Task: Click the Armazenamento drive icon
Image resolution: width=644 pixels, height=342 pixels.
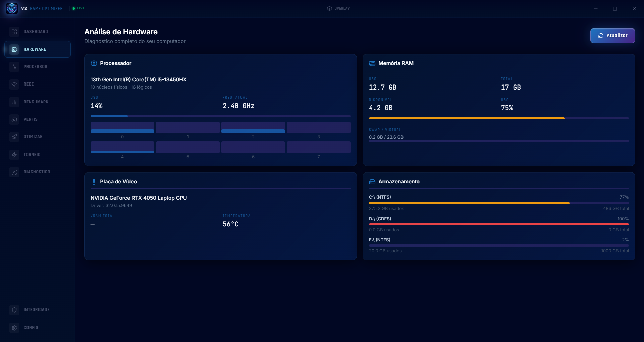Action: [372, 182]
